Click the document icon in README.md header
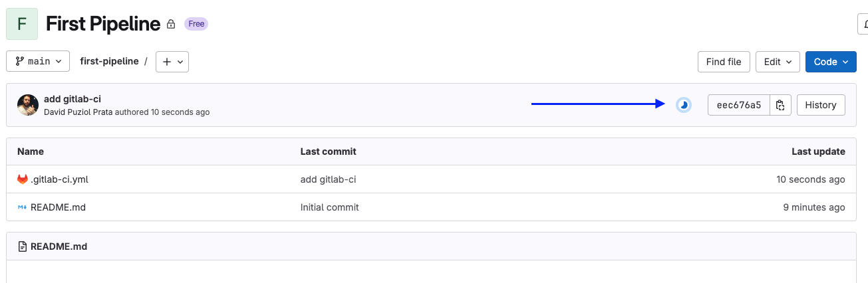The image size is (868, 283). point(23,246)
